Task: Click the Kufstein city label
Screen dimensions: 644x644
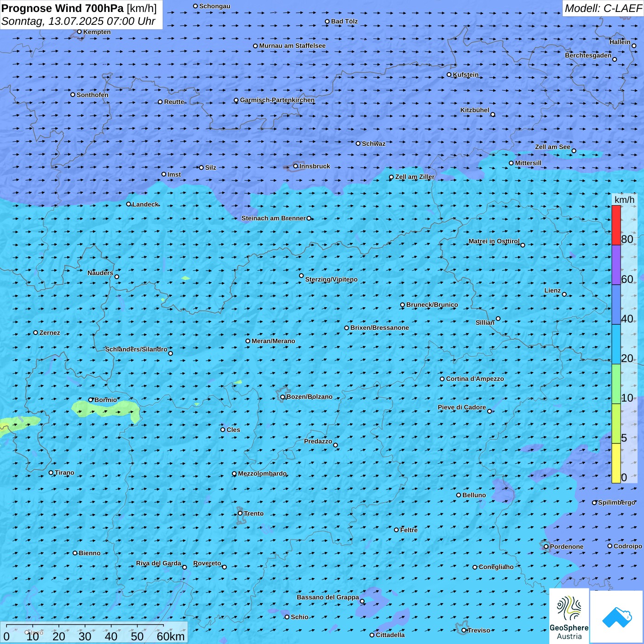Action: pos(466,75)
